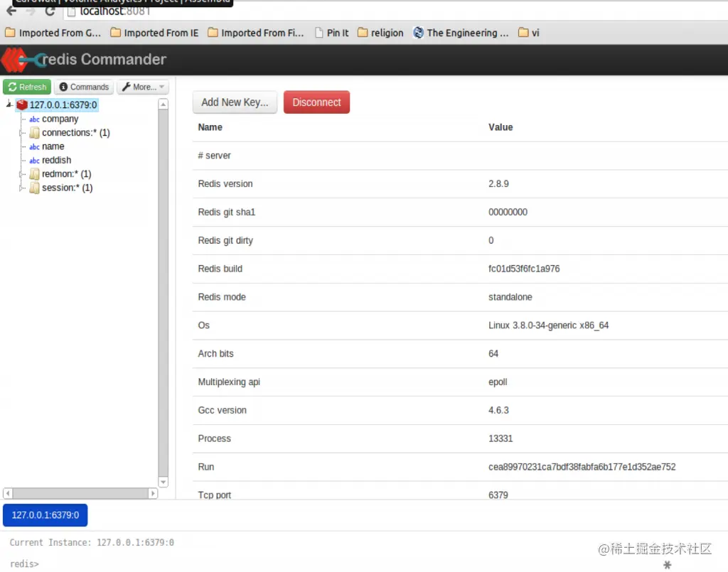
Task: Click the abc string icon next to company
Action: (x=34, y=119)
